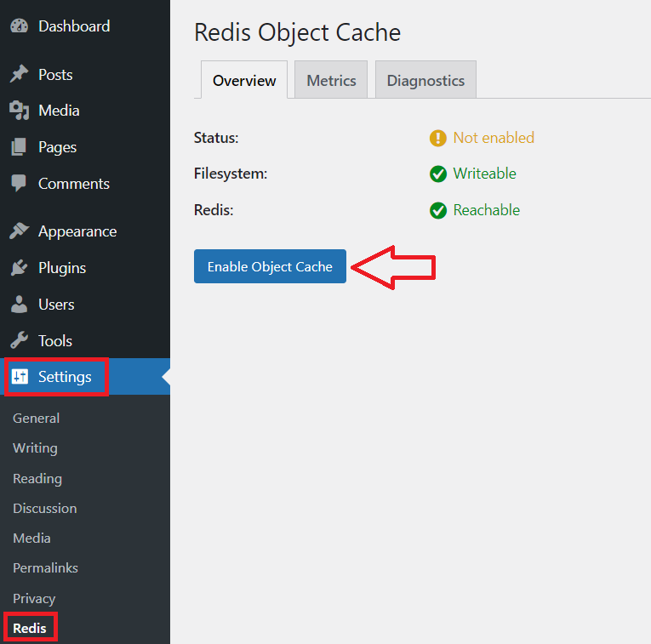Click the green checkmark beside Writeable

(x=438, y=174)
